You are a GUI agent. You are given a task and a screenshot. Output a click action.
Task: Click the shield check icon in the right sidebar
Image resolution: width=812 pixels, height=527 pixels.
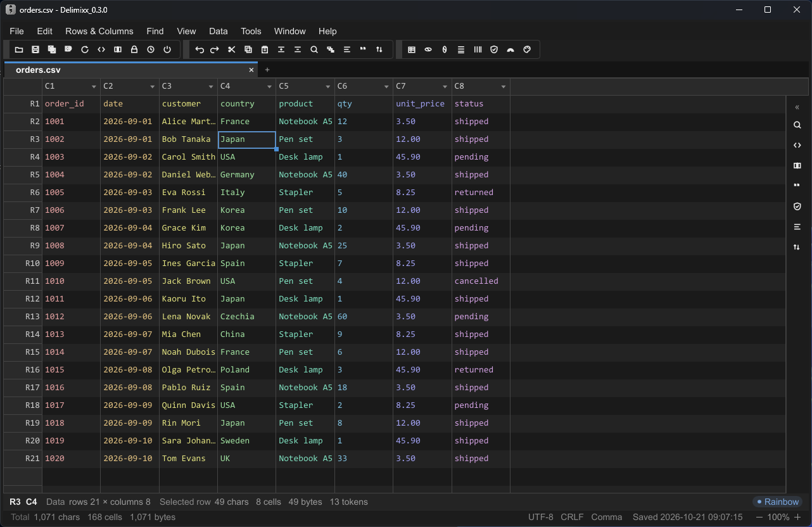[797, 206]
